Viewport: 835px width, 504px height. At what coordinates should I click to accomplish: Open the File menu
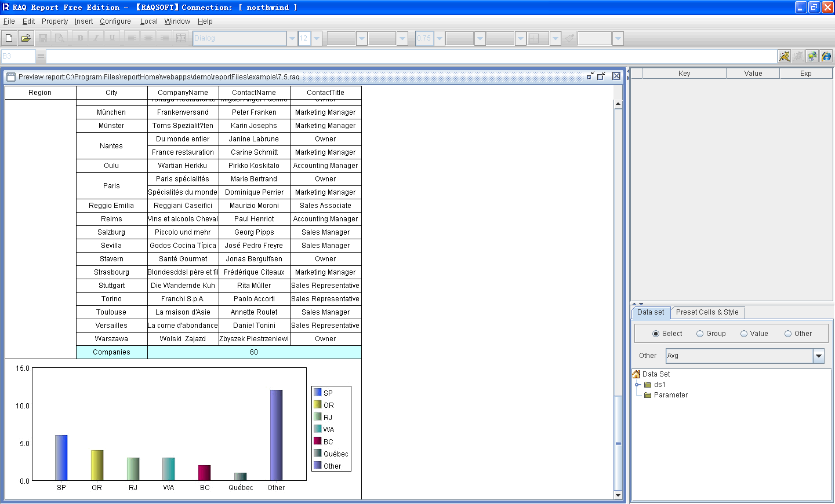pyautogui.click(x=9, y=21)
